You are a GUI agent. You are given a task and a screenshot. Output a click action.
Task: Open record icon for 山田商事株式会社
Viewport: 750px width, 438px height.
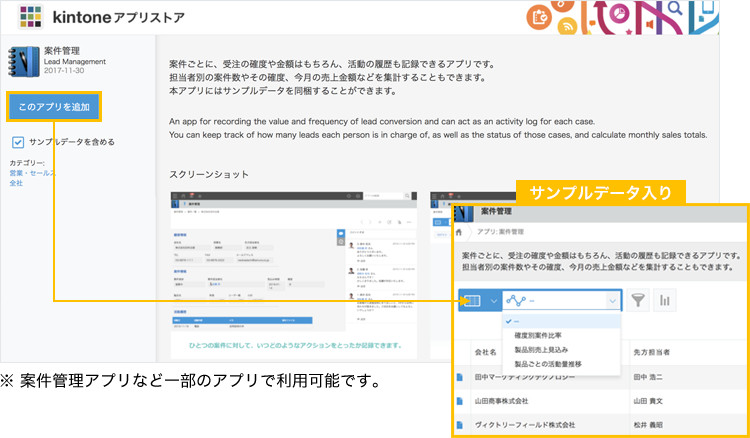pos(460,400)
